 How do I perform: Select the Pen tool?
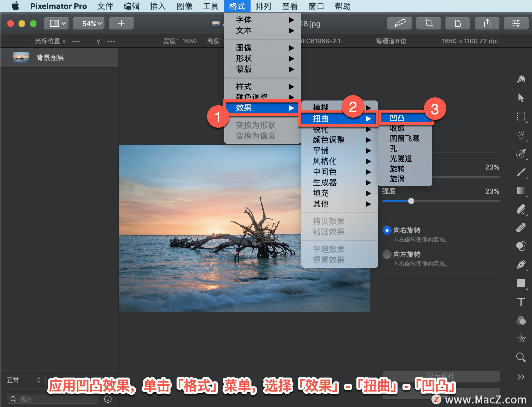521,265
